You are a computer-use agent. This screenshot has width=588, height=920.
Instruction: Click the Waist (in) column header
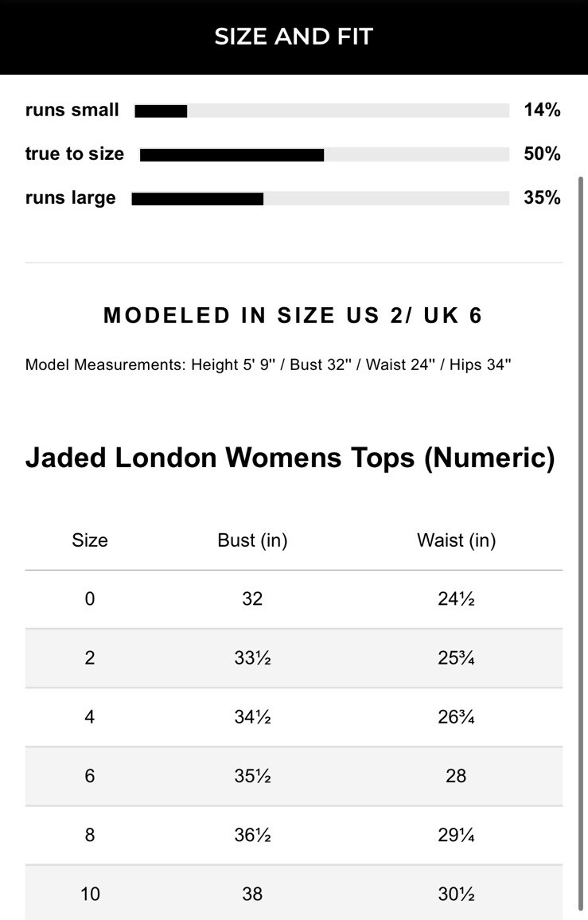pyautogui.click(x=456, y=540)
